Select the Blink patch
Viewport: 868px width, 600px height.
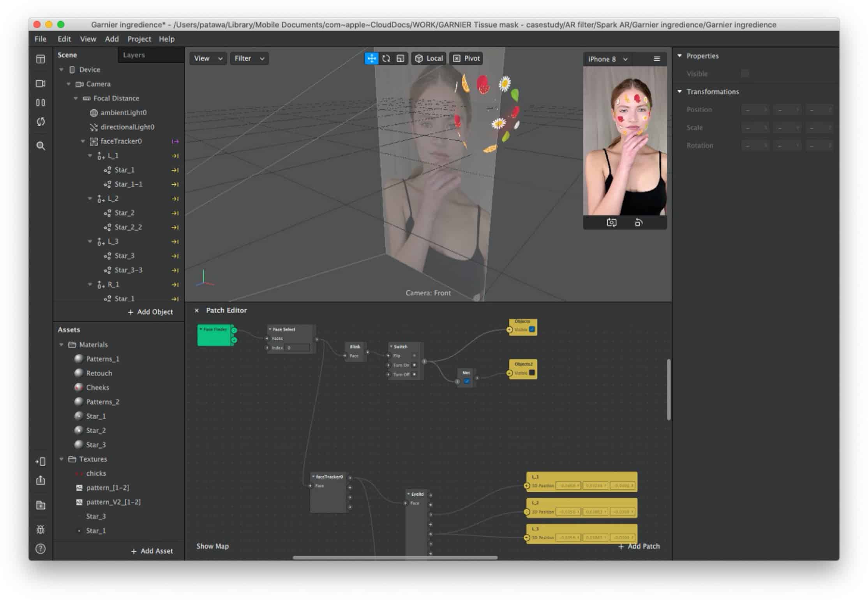point(355,352)
